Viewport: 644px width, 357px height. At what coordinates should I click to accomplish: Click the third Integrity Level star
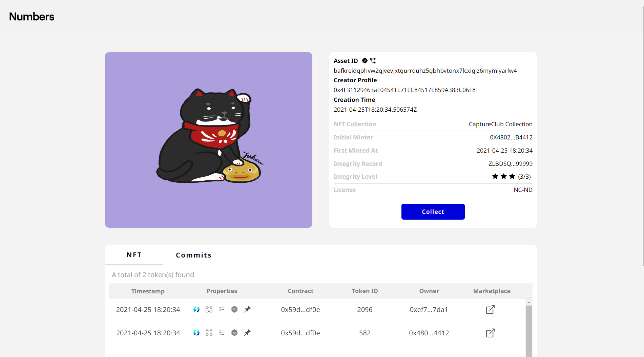(x=512, y=176)
